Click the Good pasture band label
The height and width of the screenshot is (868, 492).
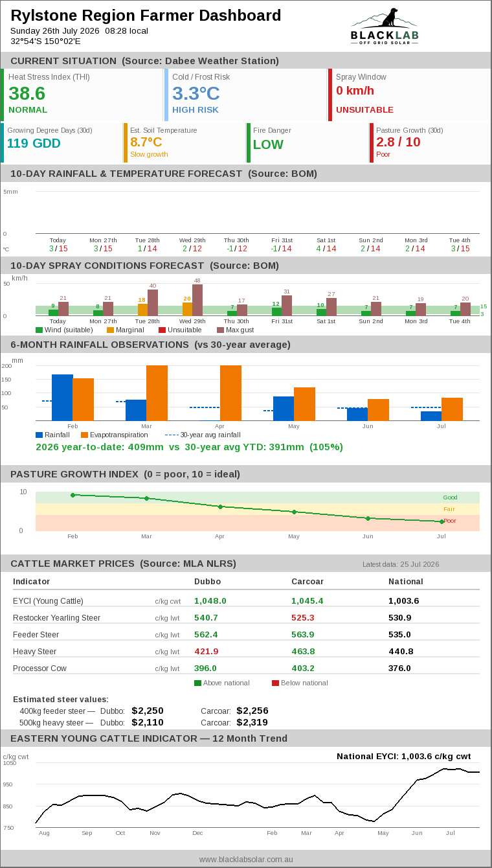tap(450, 497)
